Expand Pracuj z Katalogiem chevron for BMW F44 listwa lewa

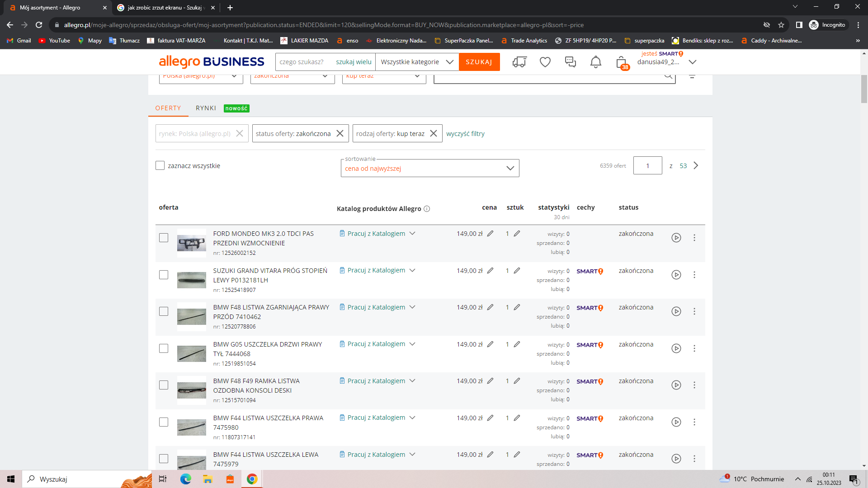413,455
